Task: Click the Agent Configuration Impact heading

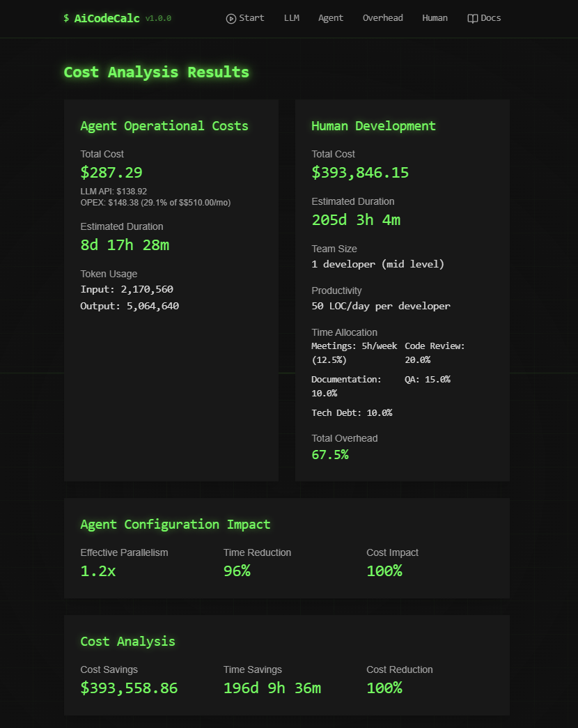Action: coord(175,524)
